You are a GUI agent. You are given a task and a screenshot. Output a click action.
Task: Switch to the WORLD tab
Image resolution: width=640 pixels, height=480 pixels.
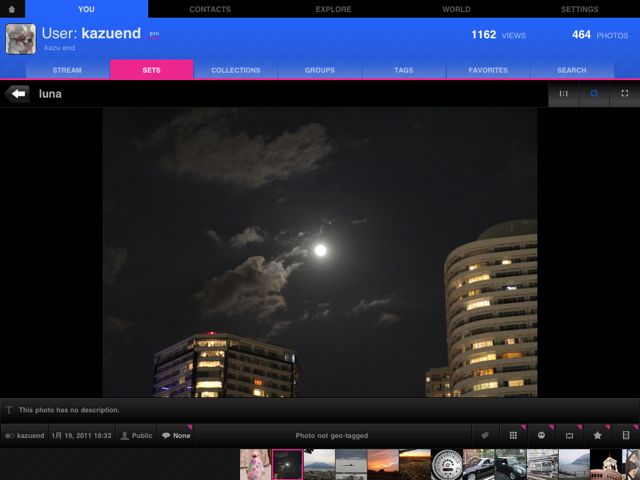click(x=456, y=9)
